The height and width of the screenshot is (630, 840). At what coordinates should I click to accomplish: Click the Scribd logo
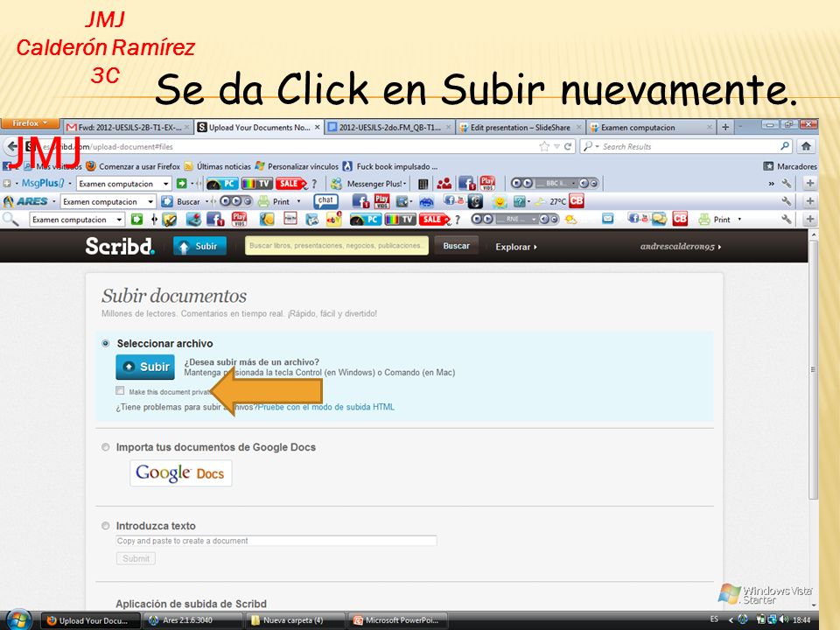(x=120, y=246)
